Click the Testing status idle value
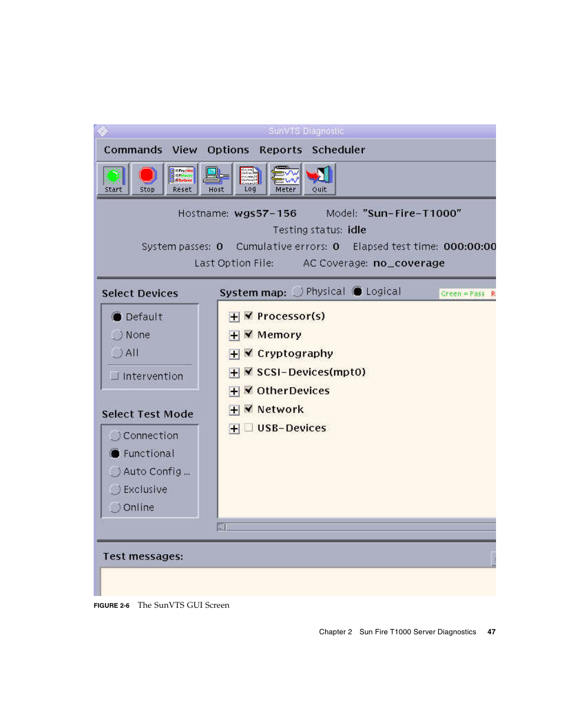 357,230
